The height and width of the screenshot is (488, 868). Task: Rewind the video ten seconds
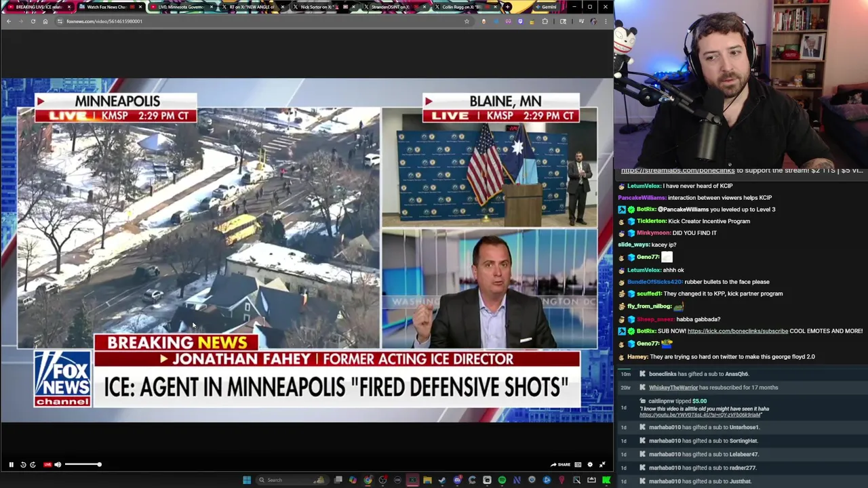pos(23,464)
